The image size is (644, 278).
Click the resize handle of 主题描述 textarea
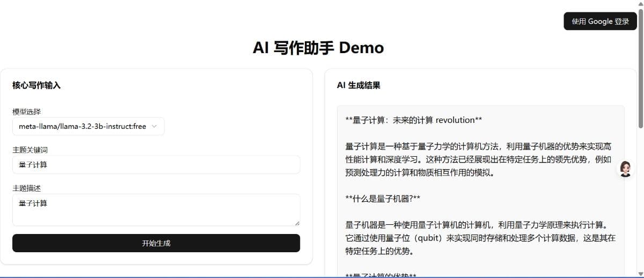coord(297,223)
